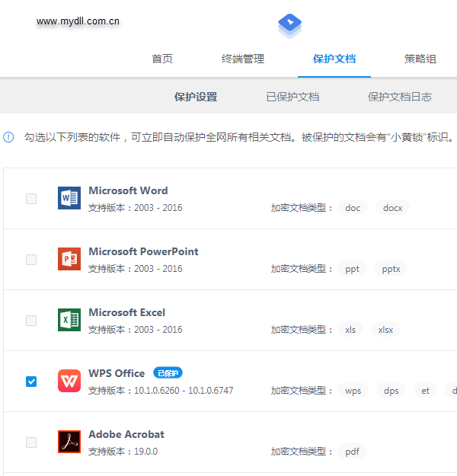Click the doc file type tag
Viewport: 457px width, 476px height.
(353, 208)
